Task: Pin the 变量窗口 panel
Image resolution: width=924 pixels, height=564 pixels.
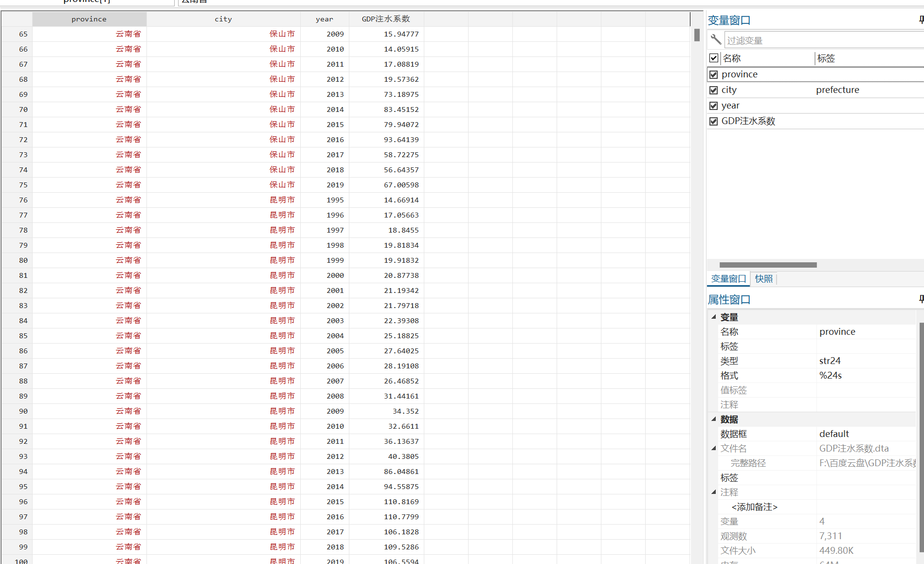Action: click(921, 20)
